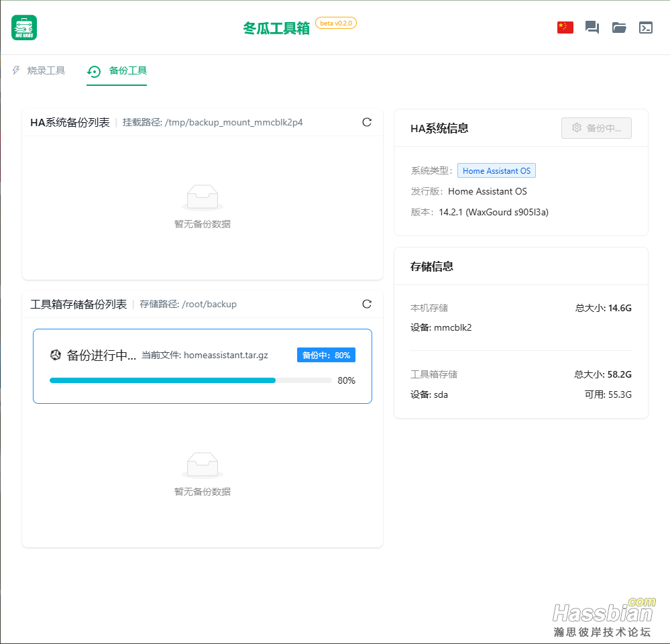Click the 本机存储 label
This screenshot has height=644, width=670.
click(429, 308)
